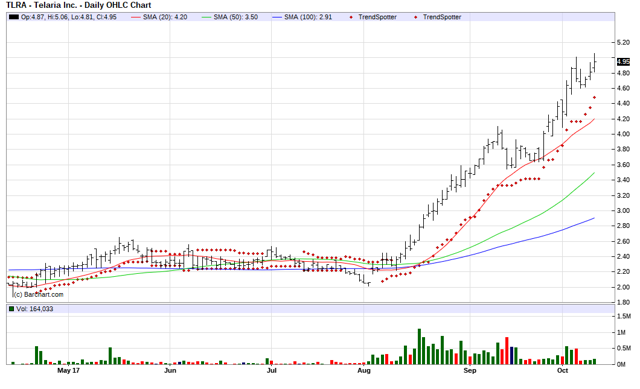Select the Jul date axis label
Screen dimensions: 640x389
(271, 370)
